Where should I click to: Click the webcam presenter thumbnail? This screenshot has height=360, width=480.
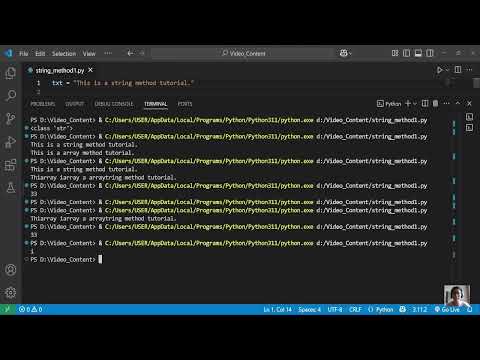(457, 295)
